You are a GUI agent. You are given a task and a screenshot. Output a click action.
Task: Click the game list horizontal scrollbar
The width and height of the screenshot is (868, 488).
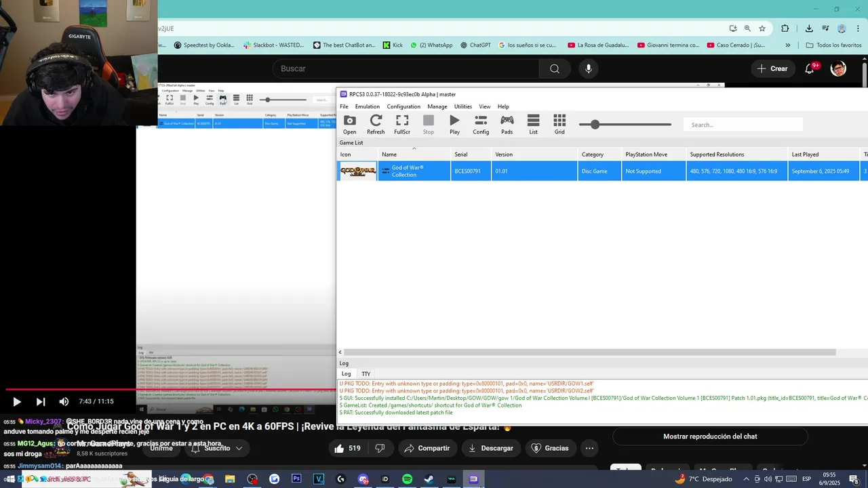point(590,352)
